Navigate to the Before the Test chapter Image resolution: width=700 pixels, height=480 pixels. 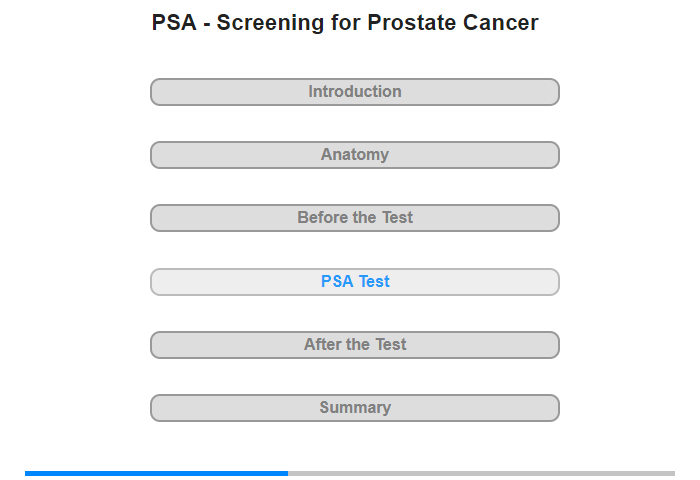pos(355,218)
